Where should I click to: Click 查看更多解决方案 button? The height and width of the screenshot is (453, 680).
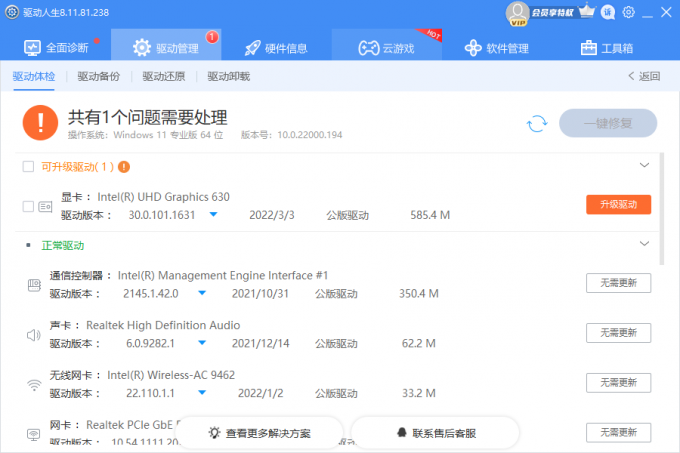pos(259,433)
